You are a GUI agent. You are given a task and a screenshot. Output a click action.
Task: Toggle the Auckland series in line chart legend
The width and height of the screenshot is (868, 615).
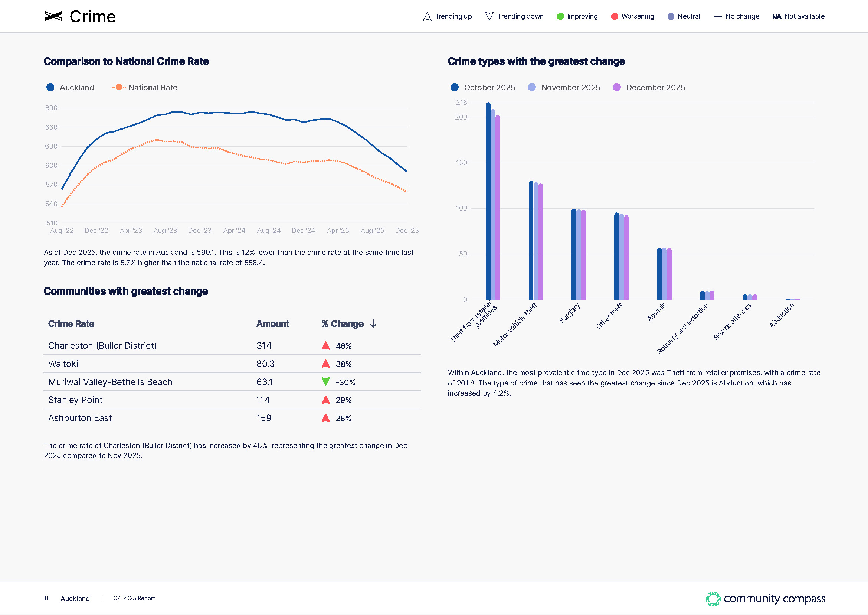[x=70, y=88]
